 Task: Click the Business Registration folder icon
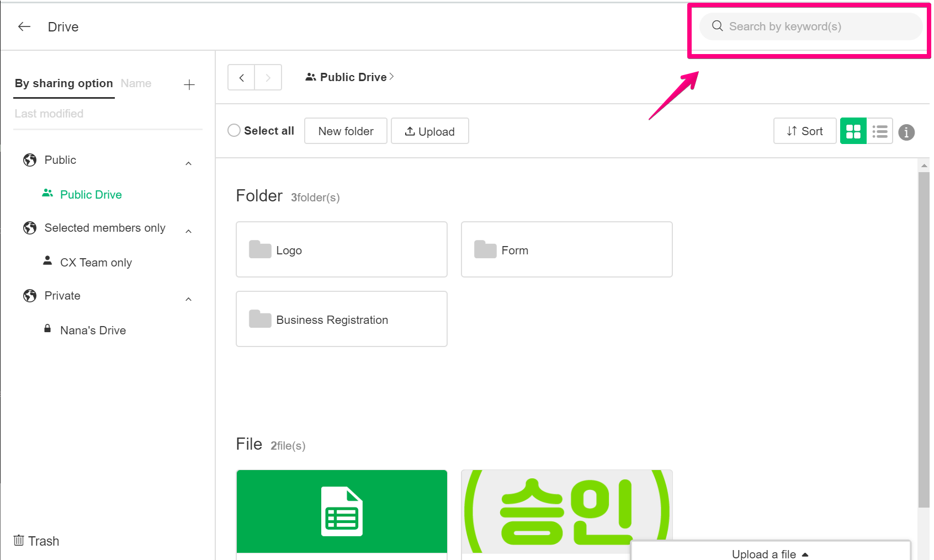pos(260,319)
